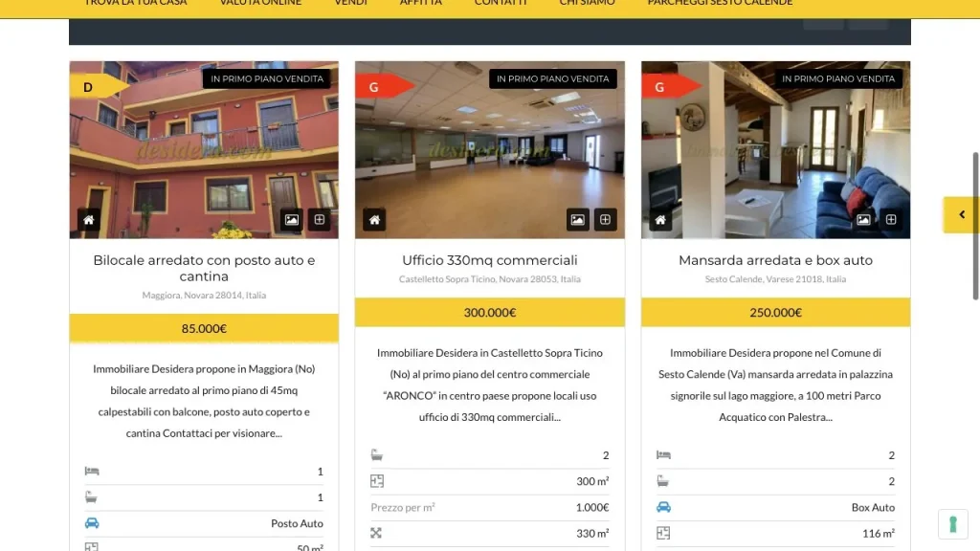Click In Primo Piano Vendita label on Ufficio

pos(552,78)
